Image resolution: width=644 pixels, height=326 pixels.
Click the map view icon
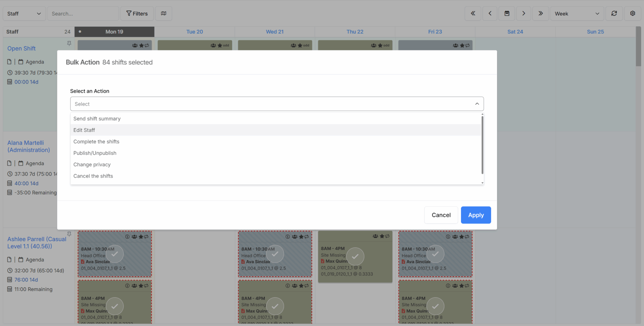point(164,14)
